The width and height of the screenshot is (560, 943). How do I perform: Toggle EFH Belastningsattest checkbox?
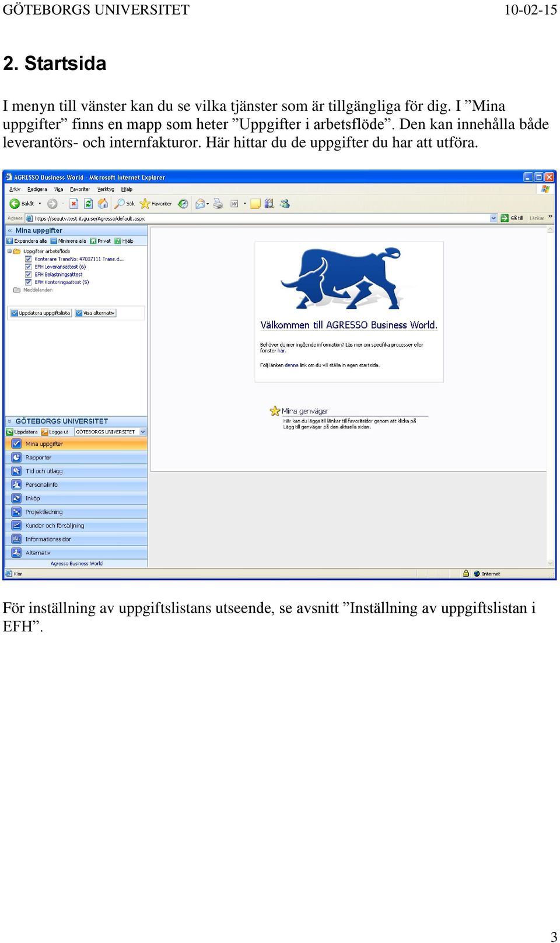29,274
